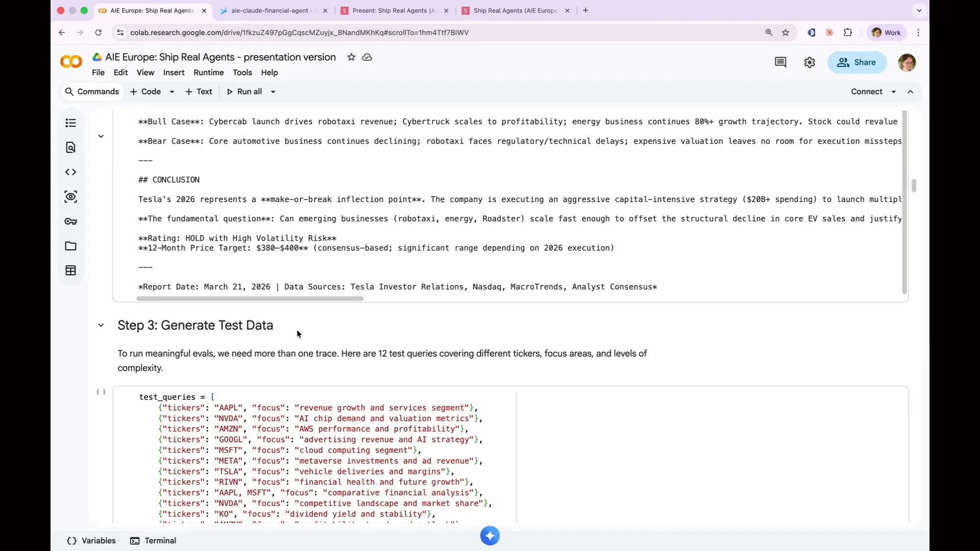Expand the Code cell type dropdown
This screenshot has width=980, height=551.
coord(172,92)
